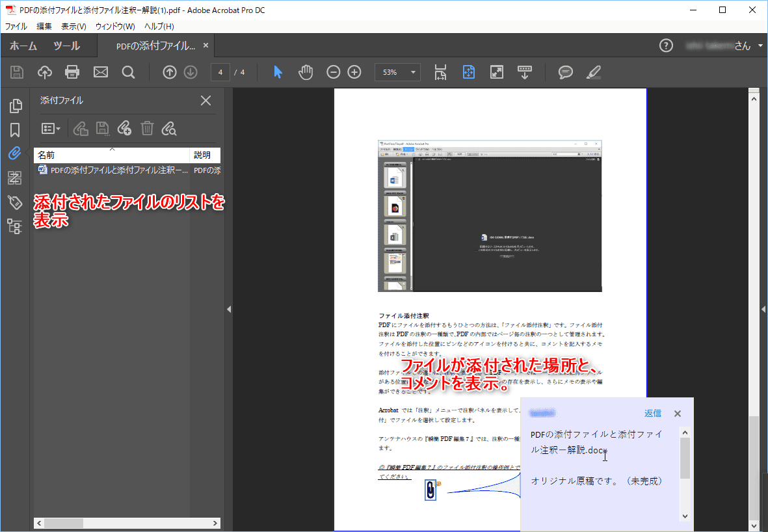Expand the right tools pane arrow
Viewport: 768px width, 532px height.
pos(763,310)
